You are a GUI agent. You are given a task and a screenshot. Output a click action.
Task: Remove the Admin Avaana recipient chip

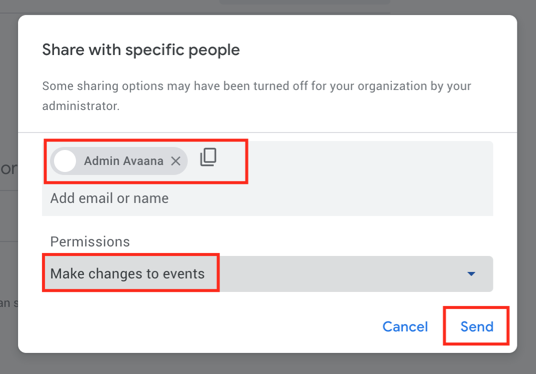pyautogui.click(x=176, y=161)
